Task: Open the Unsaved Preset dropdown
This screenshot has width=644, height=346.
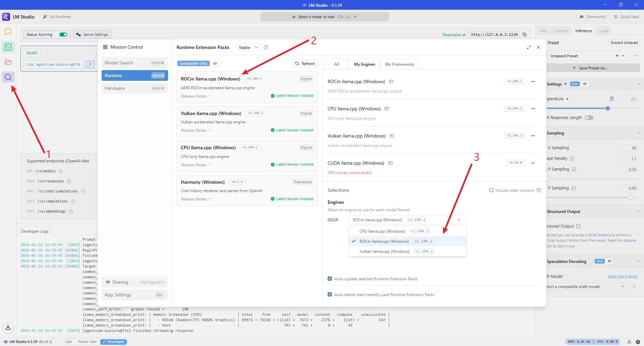Action: click(587, 56)
